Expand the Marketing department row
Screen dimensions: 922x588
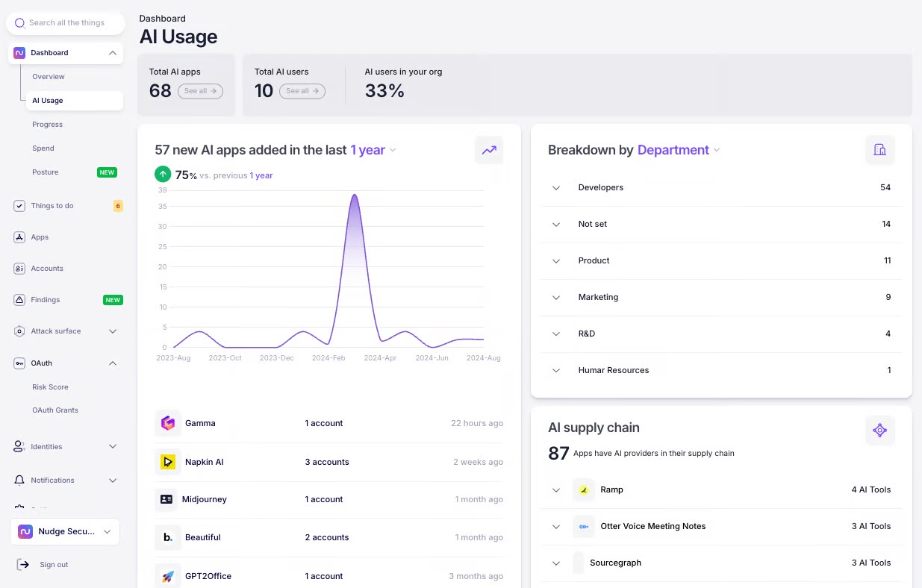pos(556,298)
